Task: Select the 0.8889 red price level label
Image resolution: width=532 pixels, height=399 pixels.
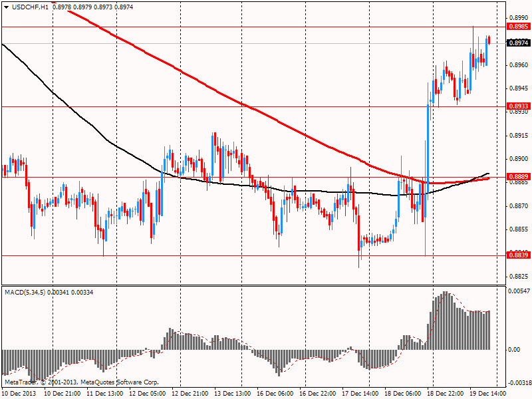Action: pyautogui.click(x=519, y=177)
